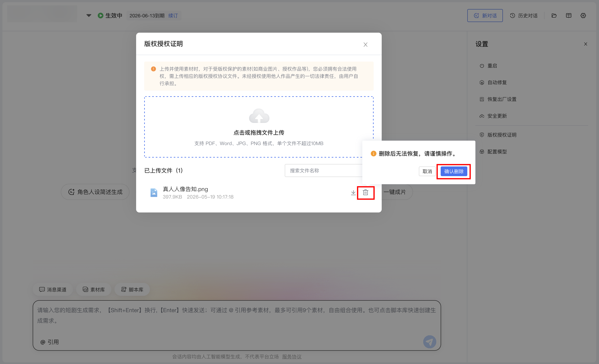Click the cloud upload icon
Image resolution: width=599 pixels, height=364 pixels.
point(259,116)
